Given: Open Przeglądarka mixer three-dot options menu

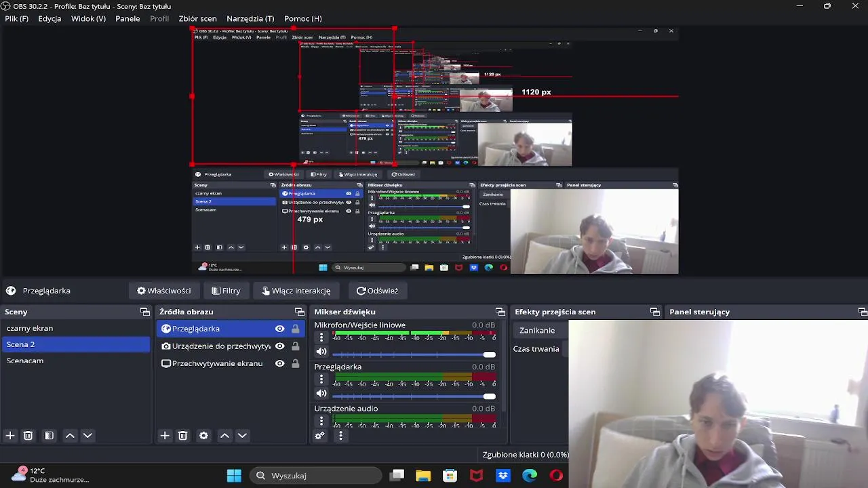Looking at the screenshot, I should 321,380.
